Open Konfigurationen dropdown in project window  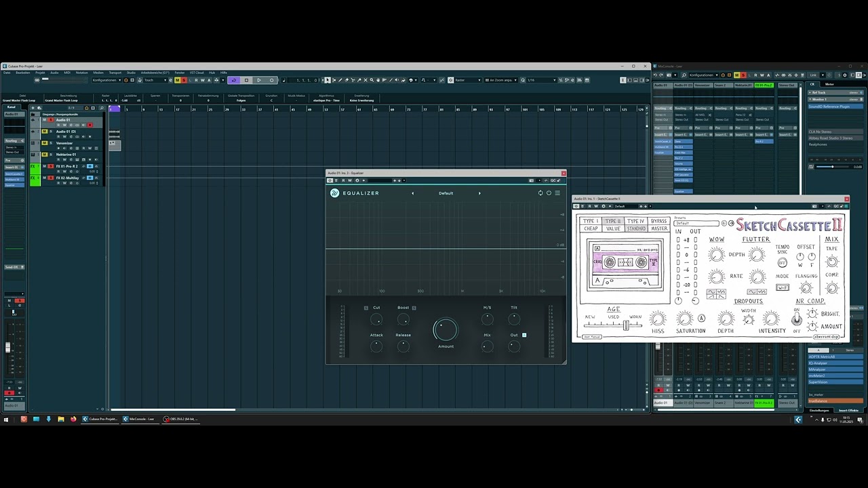pos(107,80)
